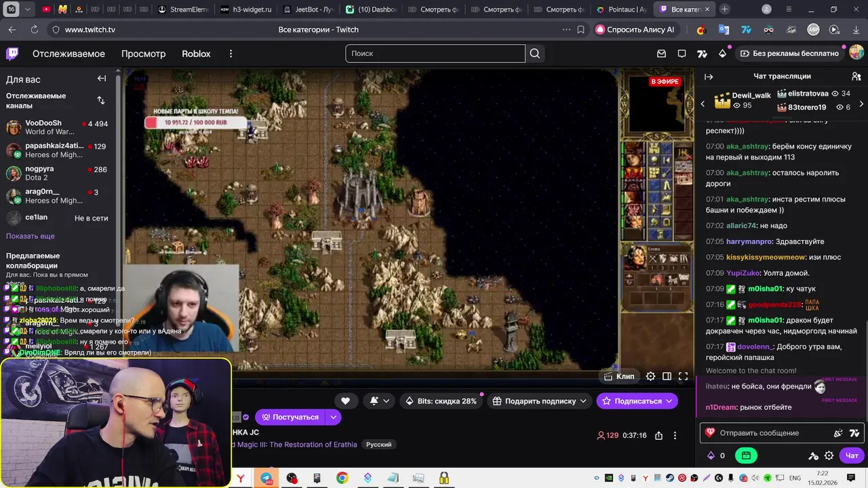Collapse the stream chat panel
The image size is (868, 488).
coord(709,77)
